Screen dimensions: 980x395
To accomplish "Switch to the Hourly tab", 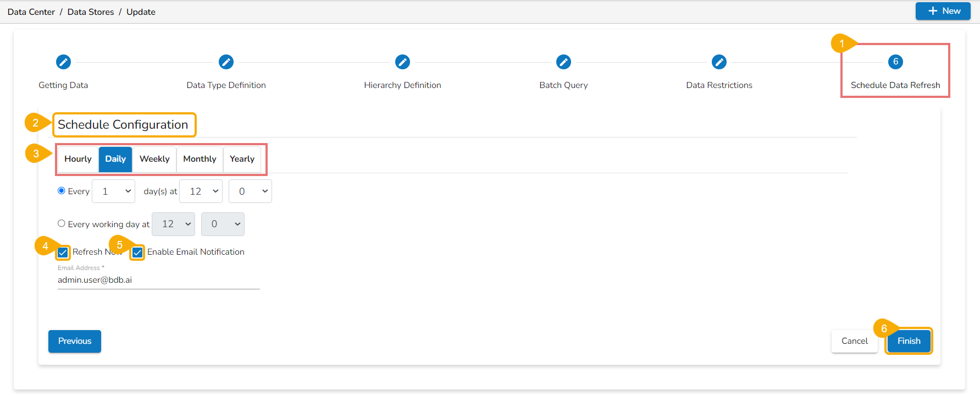I will pos(78,159).
